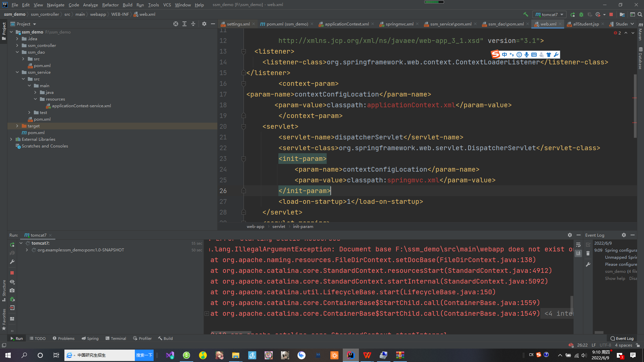
Task: Show the hidden editor tabs dropdown
Action: (632, 24)
